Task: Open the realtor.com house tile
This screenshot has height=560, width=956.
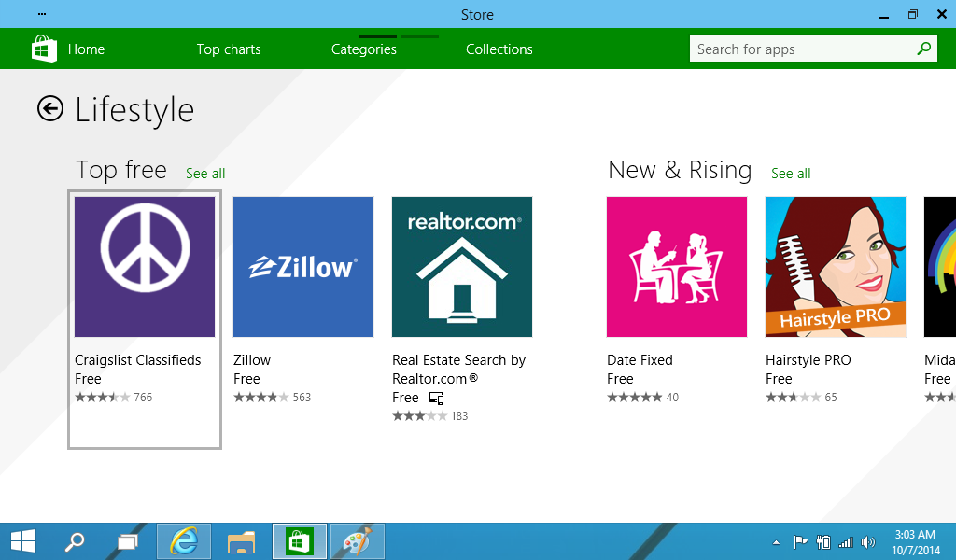Action: point(462,266)
